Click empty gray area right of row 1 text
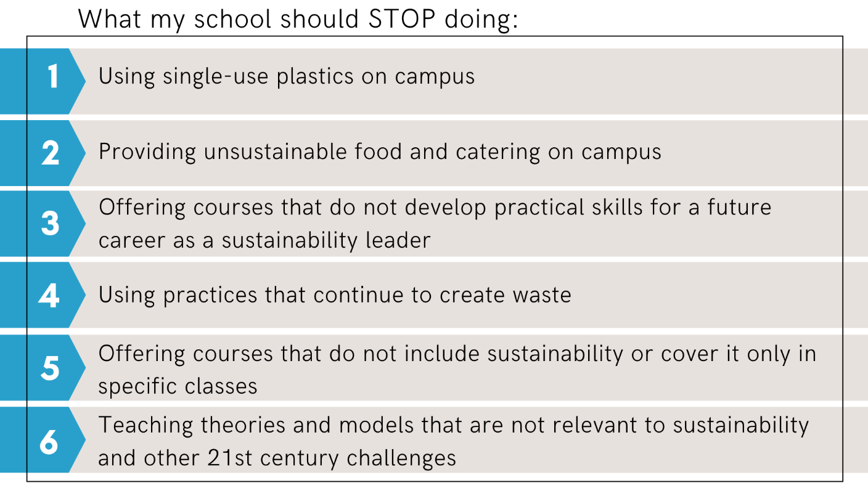This screenshot has width=868, height=488. click(666, 81)
